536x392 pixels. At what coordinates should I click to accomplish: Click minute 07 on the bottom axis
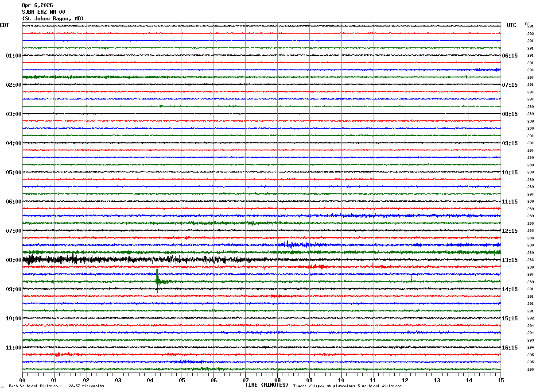point(245,380)
